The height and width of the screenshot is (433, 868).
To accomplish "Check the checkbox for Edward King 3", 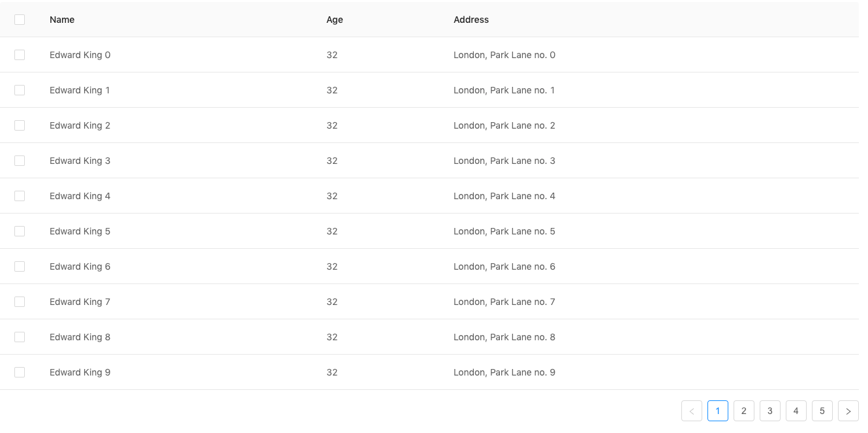I will (19, 161).
